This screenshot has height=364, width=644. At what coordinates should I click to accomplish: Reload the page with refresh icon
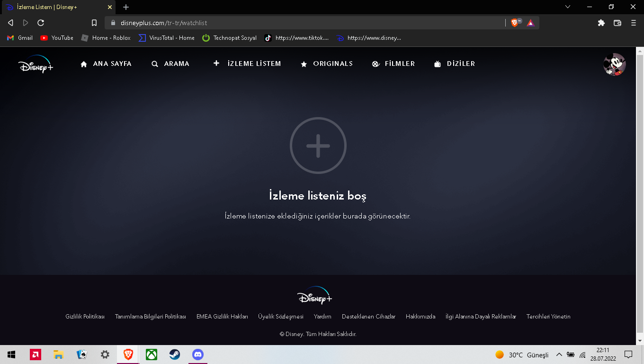(x=41, y=23)
